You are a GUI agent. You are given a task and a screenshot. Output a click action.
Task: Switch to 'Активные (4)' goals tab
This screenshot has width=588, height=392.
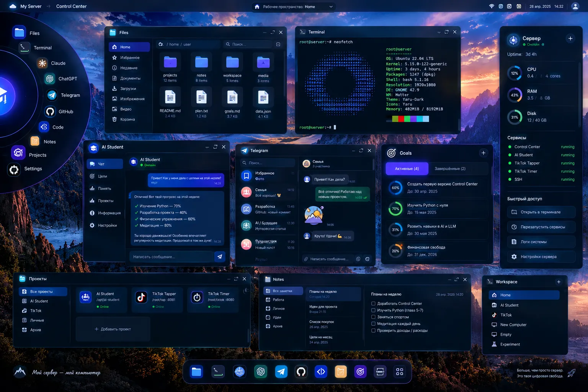pos(407,168)
